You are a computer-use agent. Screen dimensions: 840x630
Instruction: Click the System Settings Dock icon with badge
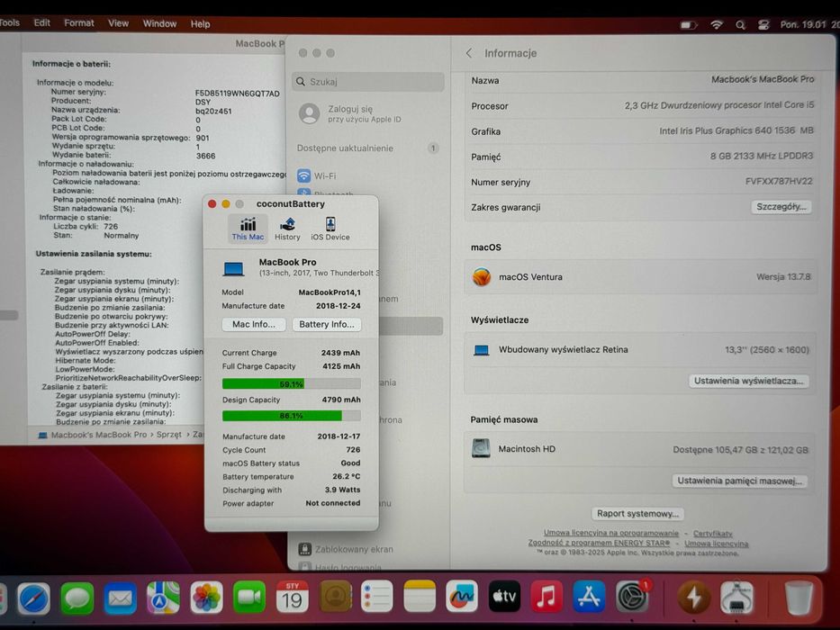632,596
